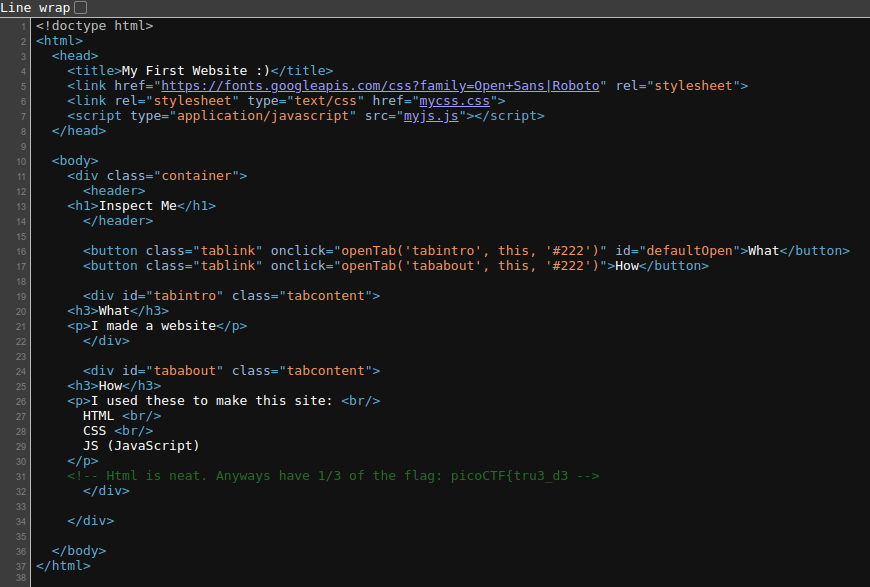Screen dimensions: 870x587
Task: Click the opening <head> tag
Action: point(74,55)
